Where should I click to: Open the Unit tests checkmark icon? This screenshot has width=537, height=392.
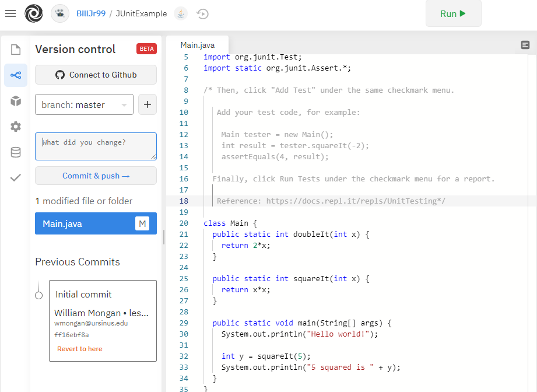16,177
